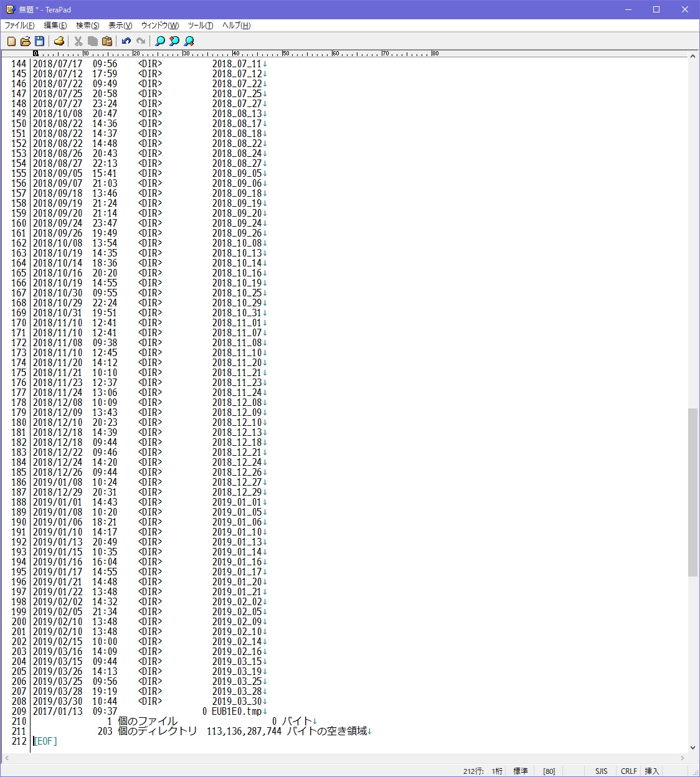Open the 表示(V) menu
The width and height of the screenshot is (700, 777).
pos(120,26)
